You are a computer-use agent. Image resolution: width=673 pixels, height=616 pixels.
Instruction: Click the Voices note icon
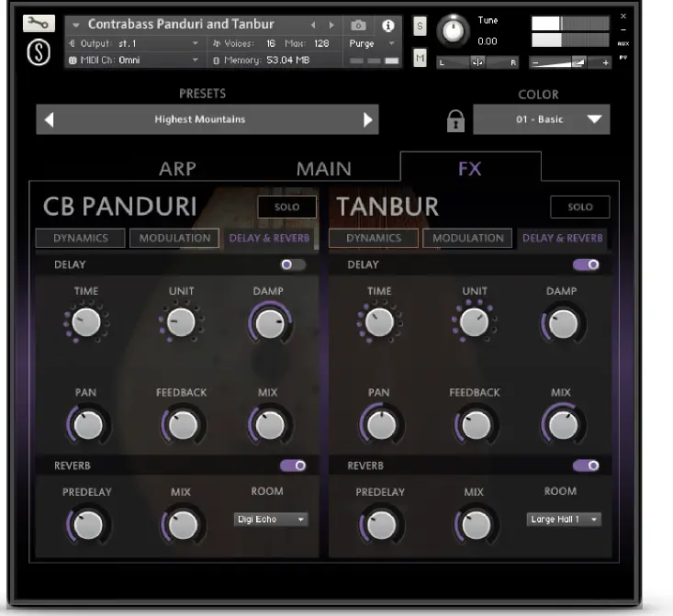[x=217, y=43]
